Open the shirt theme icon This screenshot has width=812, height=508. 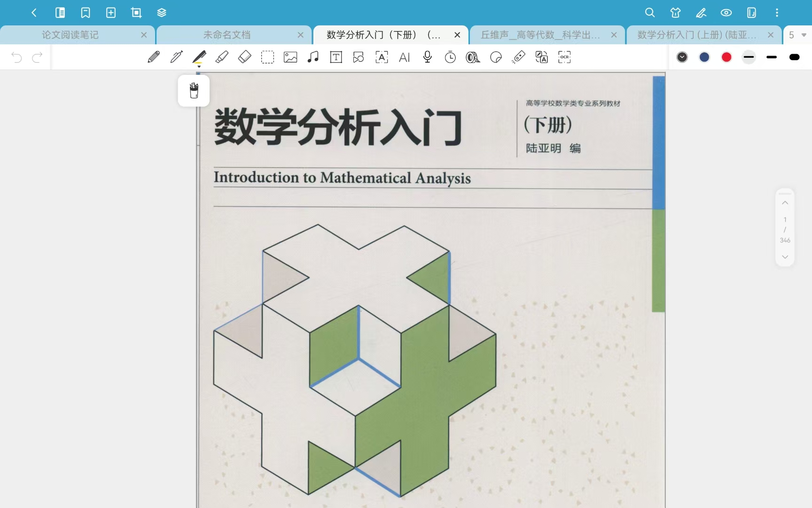click(x=675, y=13)
